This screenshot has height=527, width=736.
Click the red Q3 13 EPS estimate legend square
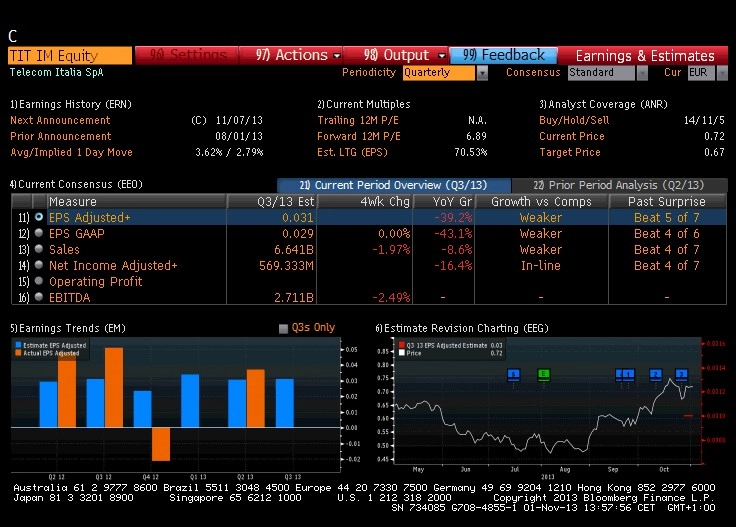pos(401,345)
